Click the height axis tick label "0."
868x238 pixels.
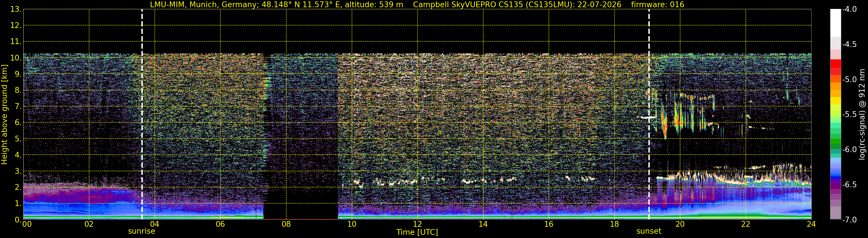point(18,220)
